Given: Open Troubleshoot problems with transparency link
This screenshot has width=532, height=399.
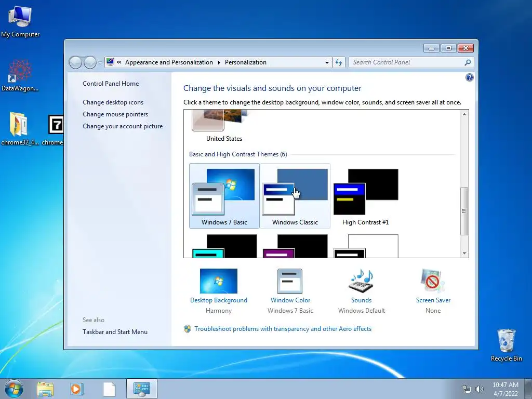Looking at the screenshot, I should pyautogui.click(x=283, y=329).
